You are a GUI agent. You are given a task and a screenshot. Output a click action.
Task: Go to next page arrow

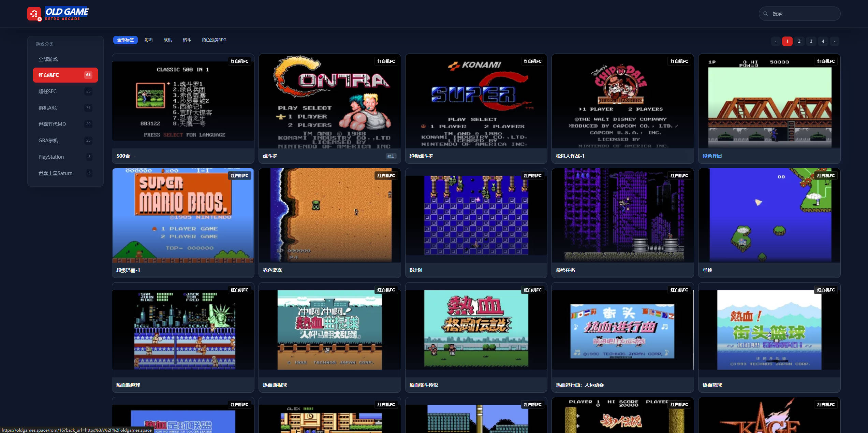(x=835, y=41)
